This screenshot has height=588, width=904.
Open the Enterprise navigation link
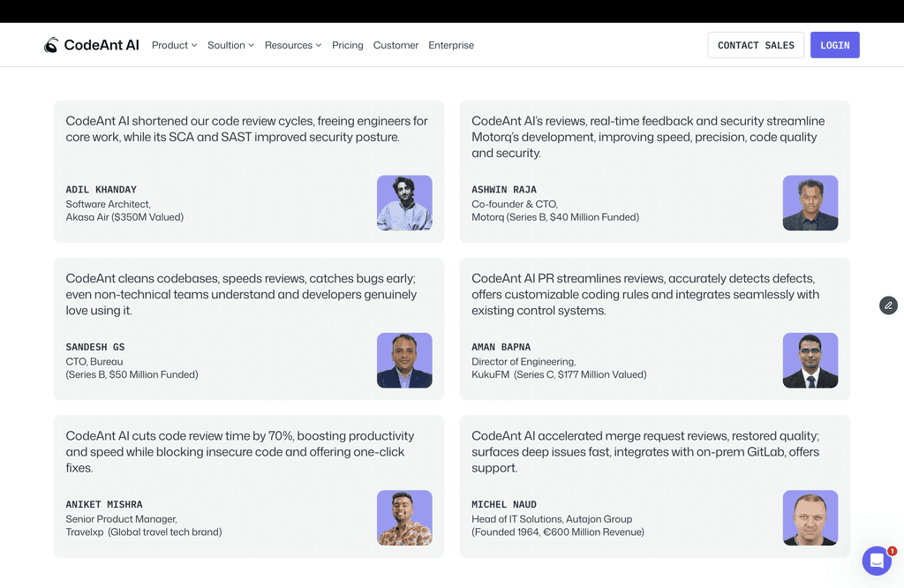point(451,45)
